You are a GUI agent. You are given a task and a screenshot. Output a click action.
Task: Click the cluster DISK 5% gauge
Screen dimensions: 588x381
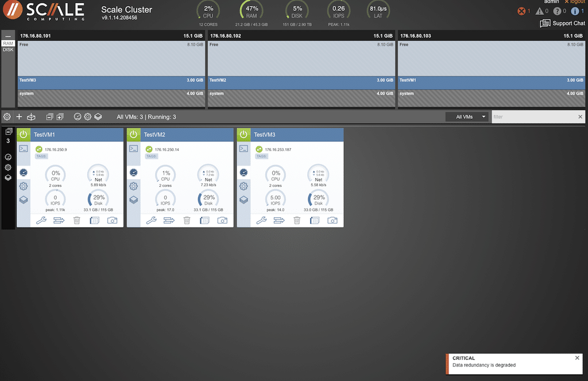297,11
